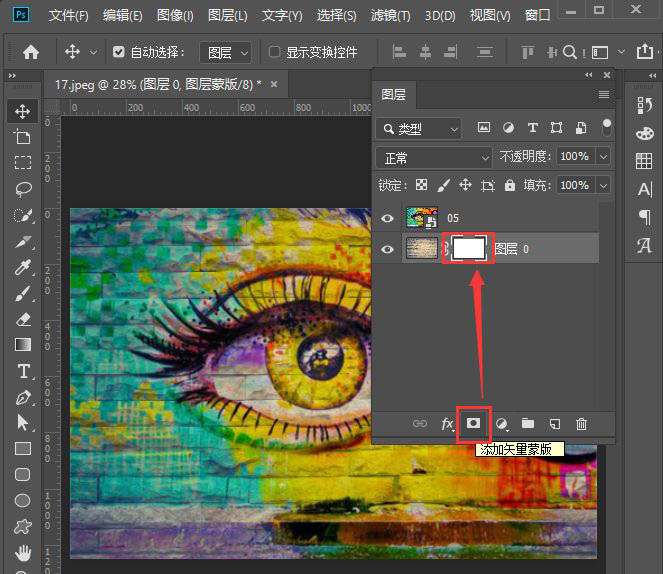Toggle the 自动选择 checkbox
663x574 pixels.
tap(119, 52)
